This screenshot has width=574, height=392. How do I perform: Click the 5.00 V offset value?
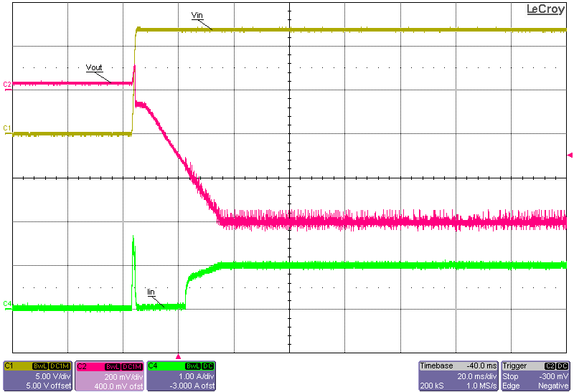tap(49, 386)
